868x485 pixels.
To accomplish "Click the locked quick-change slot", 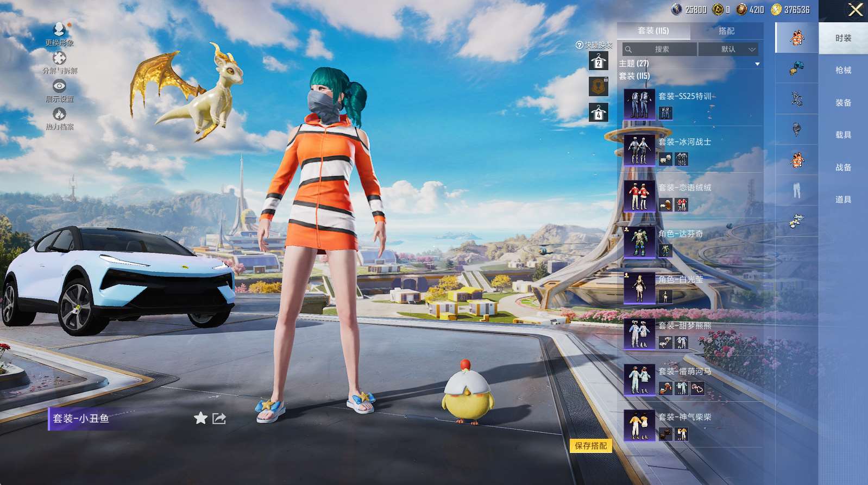I will 598,86.
